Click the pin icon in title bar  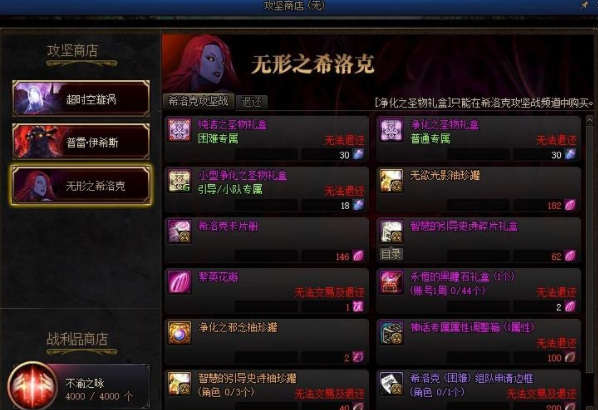point(584,5)
